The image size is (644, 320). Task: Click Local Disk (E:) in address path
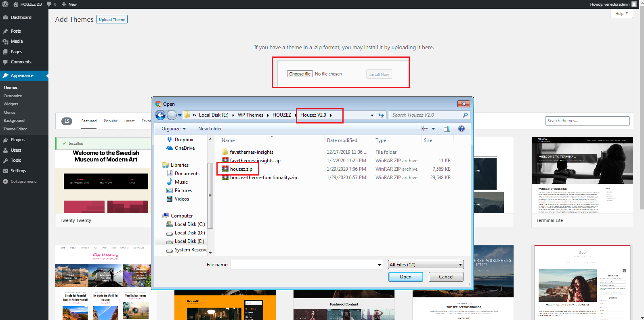pyautogui.click(x=214, y=115)
